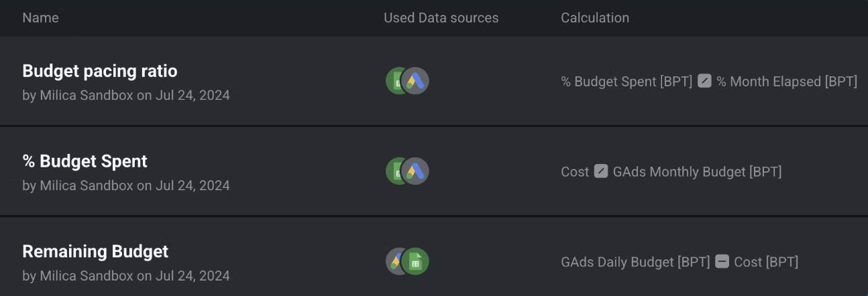Click the Calculation column header
Screen dimensions: 868x296
pyautogui.click(x=594, y=18)
